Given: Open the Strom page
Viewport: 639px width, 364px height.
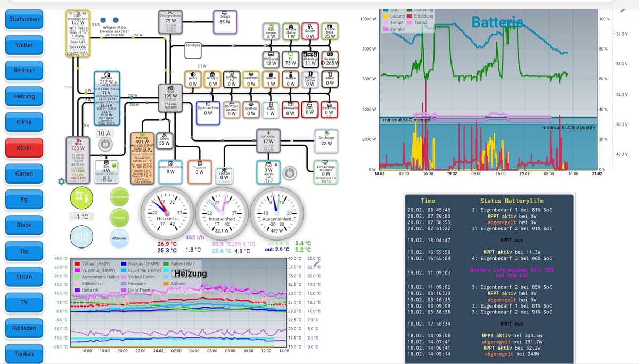Looking at the screenshot, I should [x=24, y=277].
